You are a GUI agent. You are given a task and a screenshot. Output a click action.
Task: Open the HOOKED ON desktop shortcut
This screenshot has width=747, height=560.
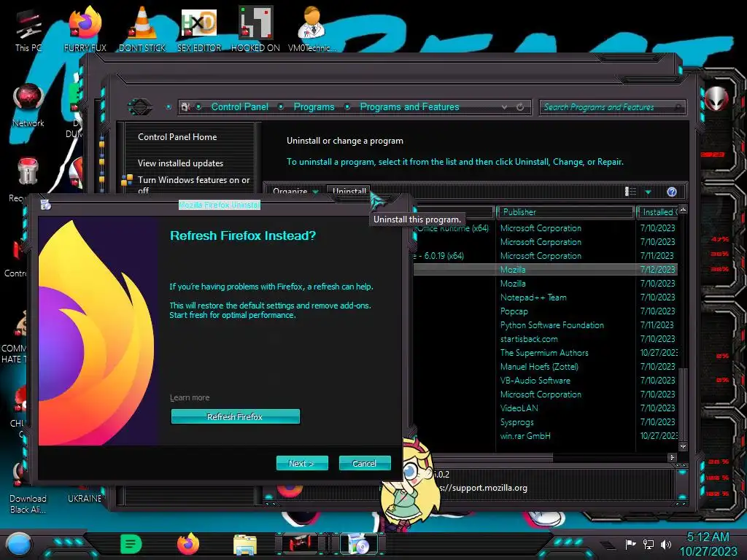(x=255, y=29)
